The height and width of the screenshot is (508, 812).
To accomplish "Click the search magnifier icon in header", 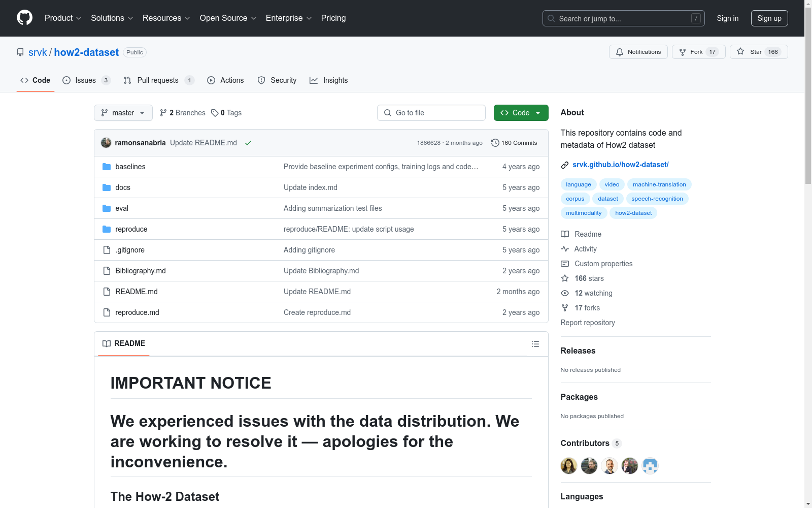I will point(551,18).
